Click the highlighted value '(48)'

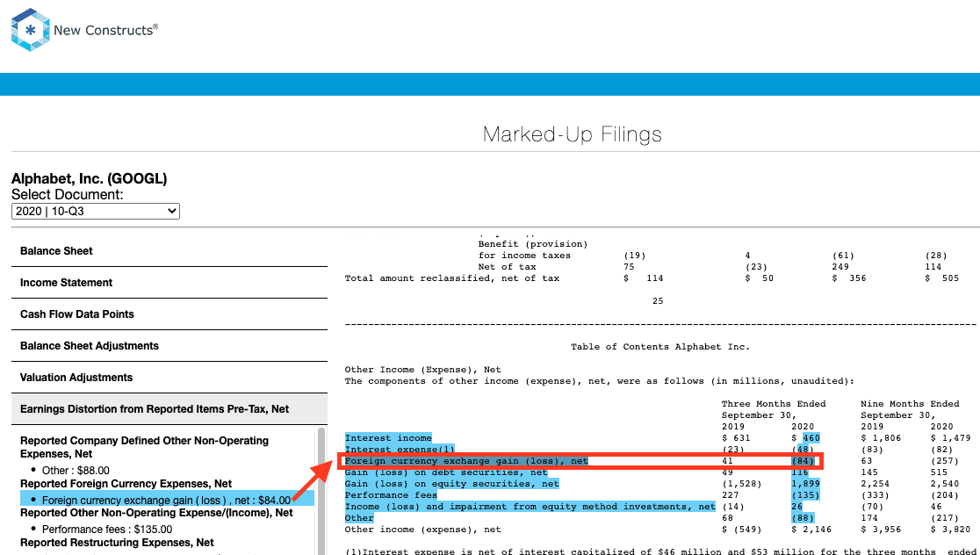pyautogui.click(x=803, y=450)
